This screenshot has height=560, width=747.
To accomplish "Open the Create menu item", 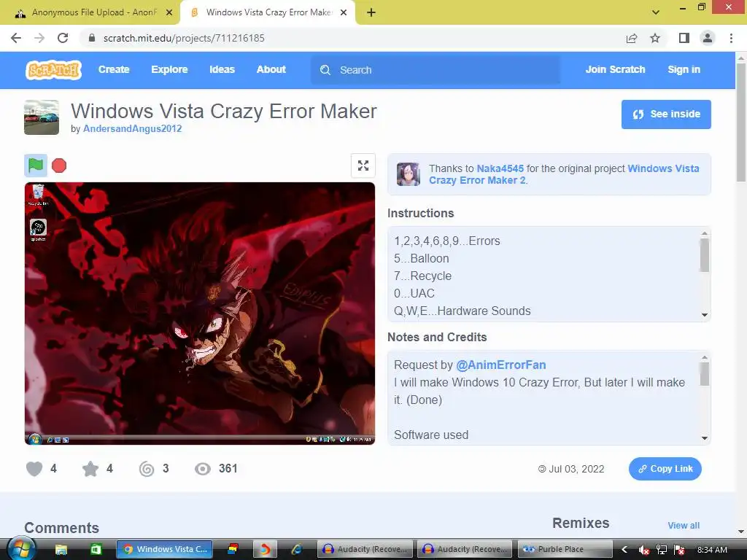I will (x=114, y=69).
